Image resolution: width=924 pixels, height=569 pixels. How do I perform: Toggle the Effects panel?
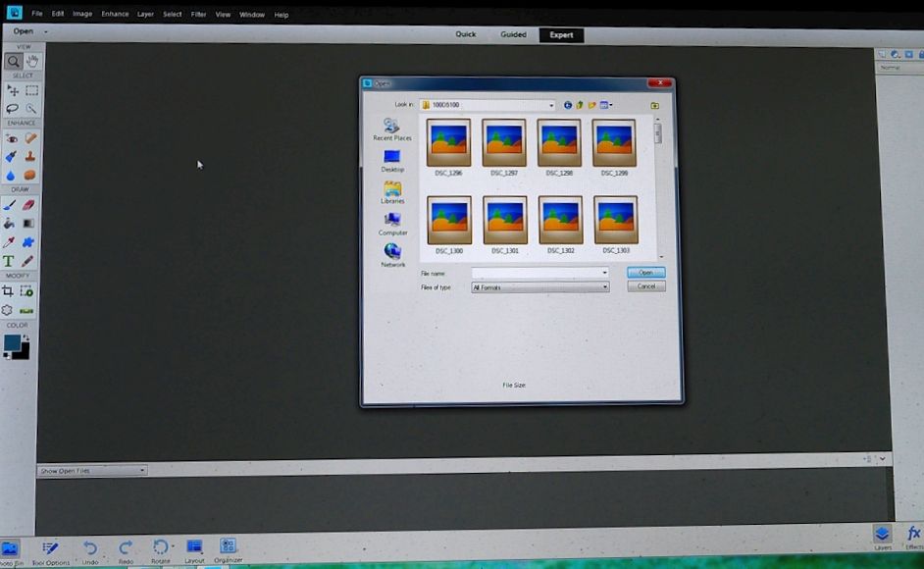(913, 534)
